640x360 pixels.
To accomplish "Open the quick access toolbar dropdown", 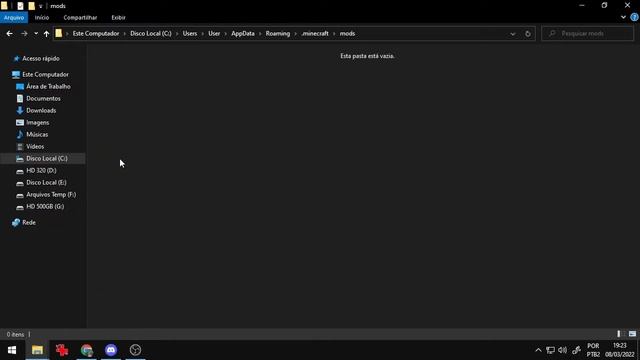I will [x=40, y=6].
